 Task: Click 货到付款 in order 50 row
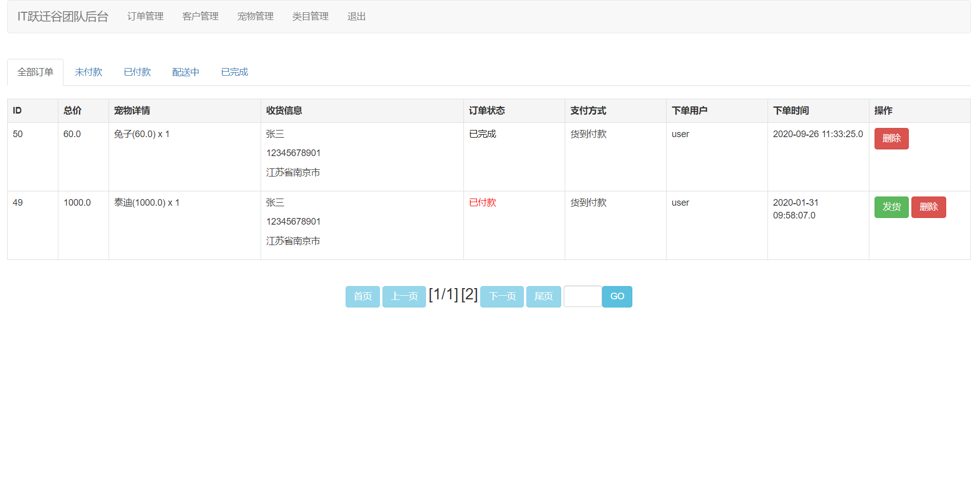(x=588, y=134)
